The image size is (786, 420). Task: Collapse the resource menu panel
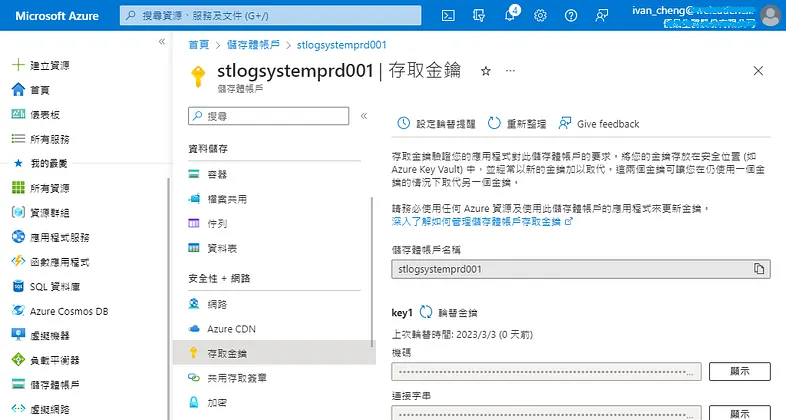pos(364,116)
